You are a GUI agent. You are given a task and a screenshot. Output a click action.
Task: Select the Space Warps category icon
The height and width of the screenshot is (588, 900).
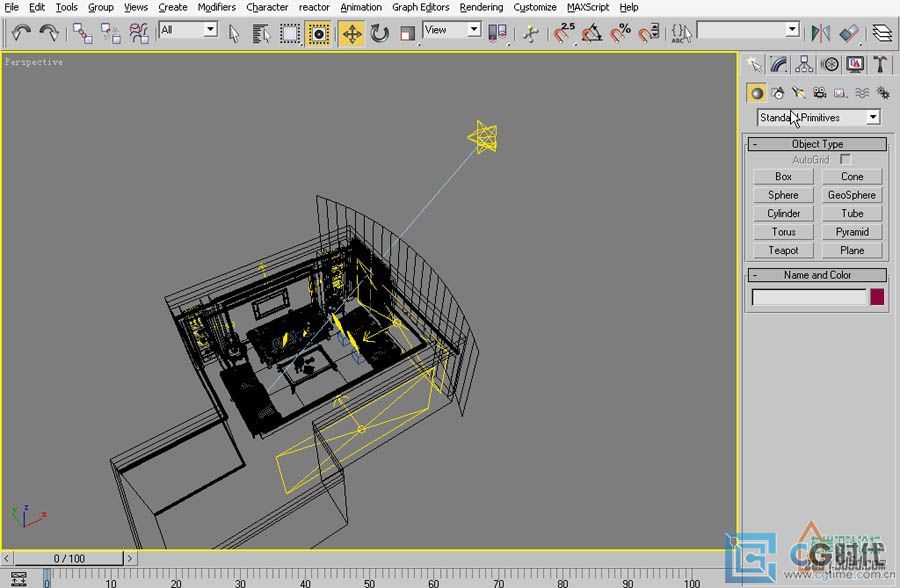click(862, 93)
